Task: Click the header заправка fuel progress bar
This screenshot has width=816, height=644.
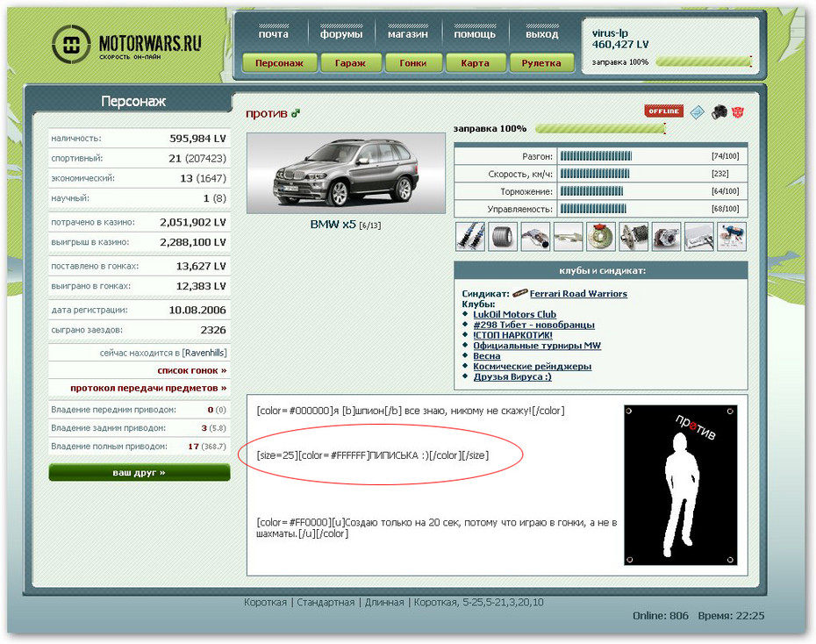Action: (x=704, y=62)
